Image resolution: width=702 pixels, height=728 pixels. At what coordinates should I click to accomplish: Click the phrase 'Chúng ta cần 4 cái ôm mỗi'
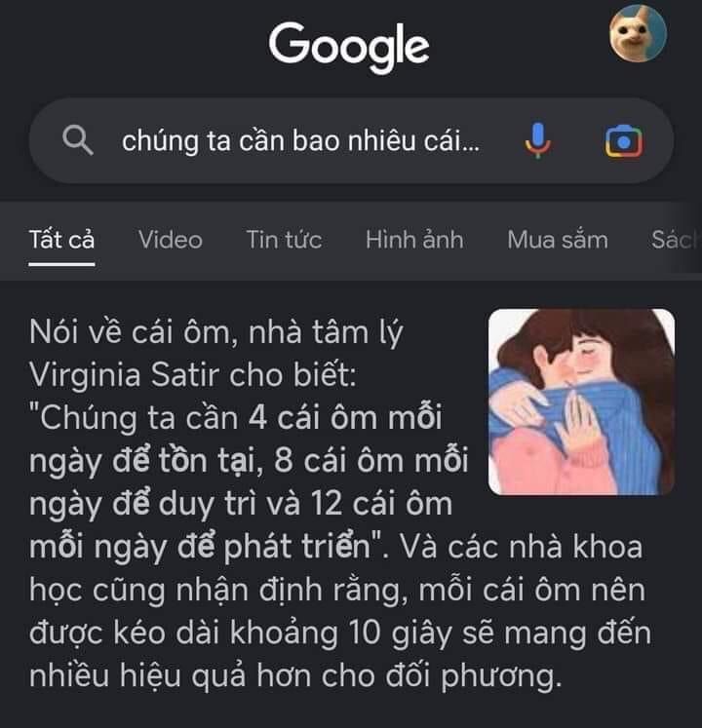[241, 418]
